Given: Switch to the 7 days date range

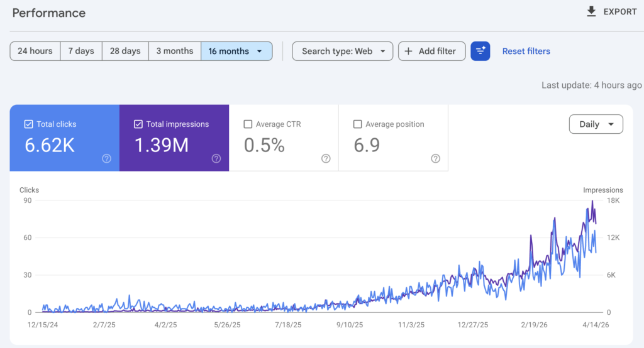Looking at the screenshot, I should [81, 52].
